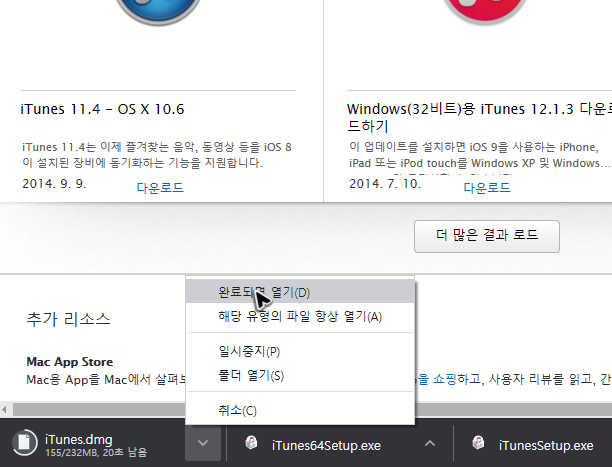Select '완료되면 열기(D)' in the context menu
612x467 pixels.
click(x=300, y=292)
